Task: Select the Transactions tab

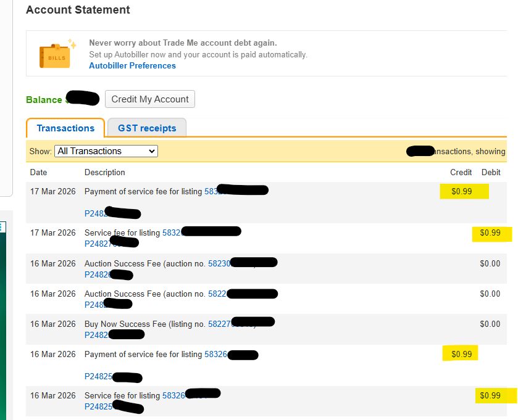Action: 65,128
